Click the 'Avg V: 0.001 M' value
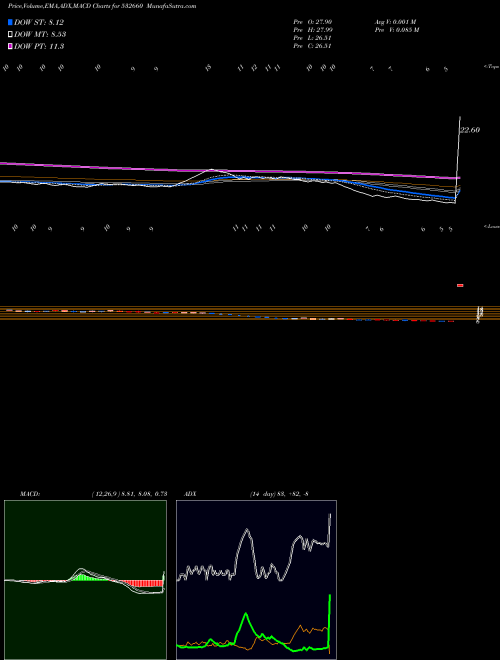500x660 pixels. pyautogui.click(x=395, y=22)
